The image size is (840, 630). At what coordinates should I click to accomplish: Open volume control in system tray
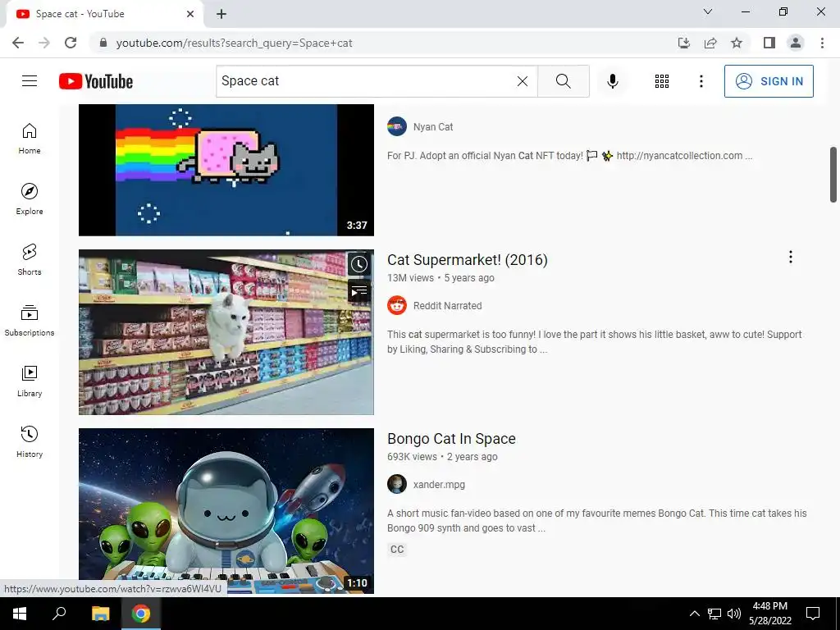[734, 614]
